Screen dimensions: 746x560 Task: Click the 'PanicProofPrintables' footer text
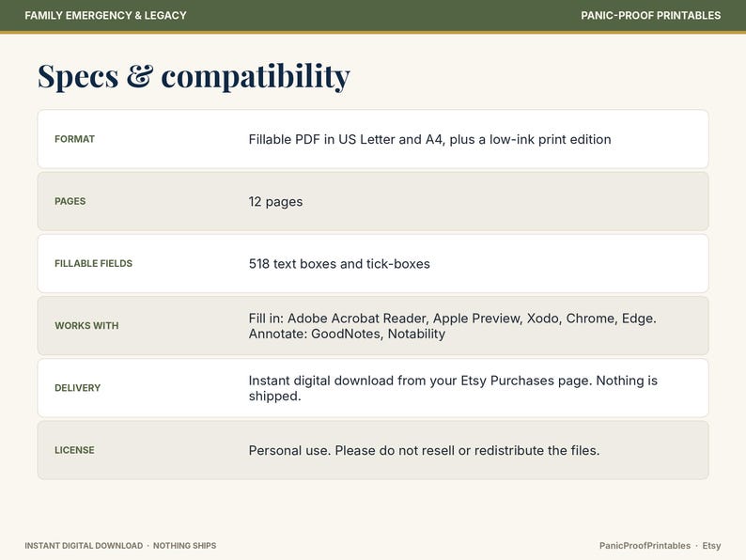click(645, 546)
